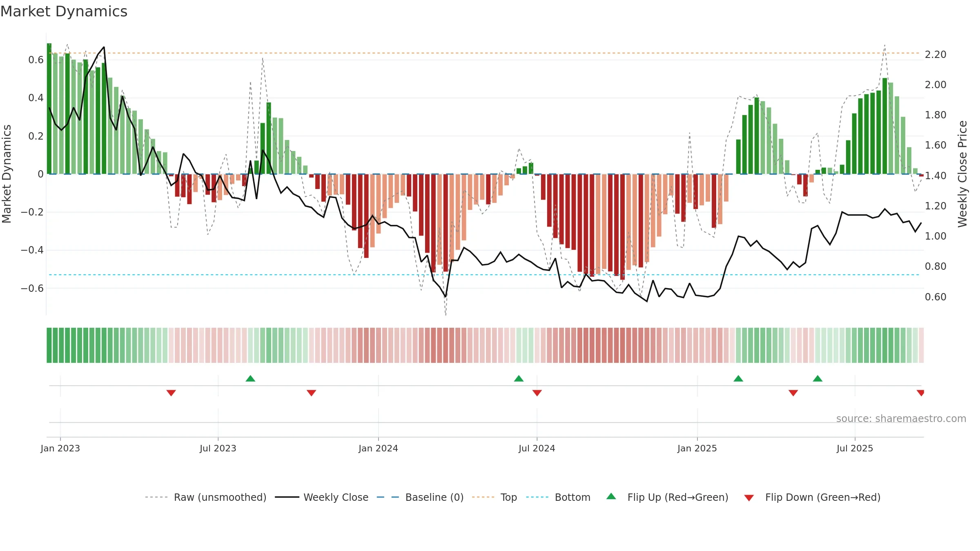The height and width of the screenshot is (551, 980).
Task: Click the flip-up marker near June 2024
Action: [x=519, y=378]
